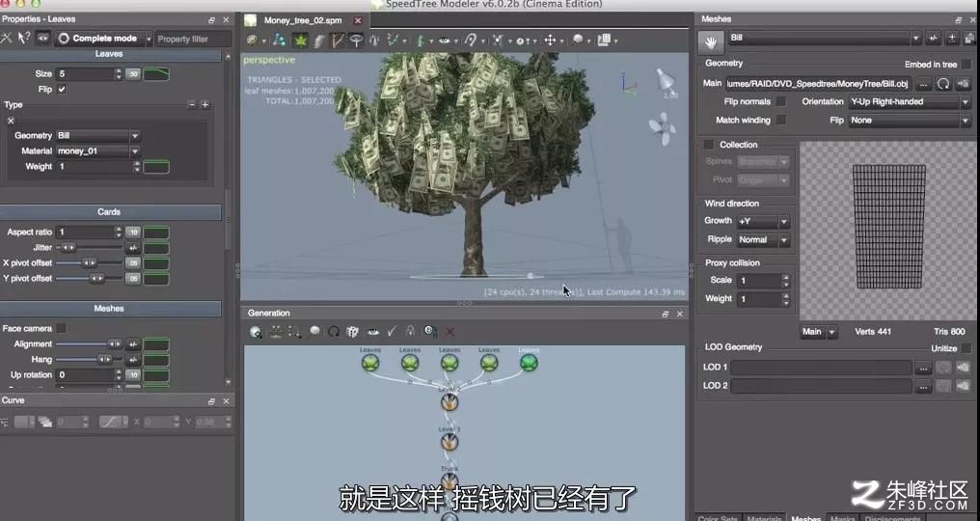Adjust the Hang slider

coord(89,360)
